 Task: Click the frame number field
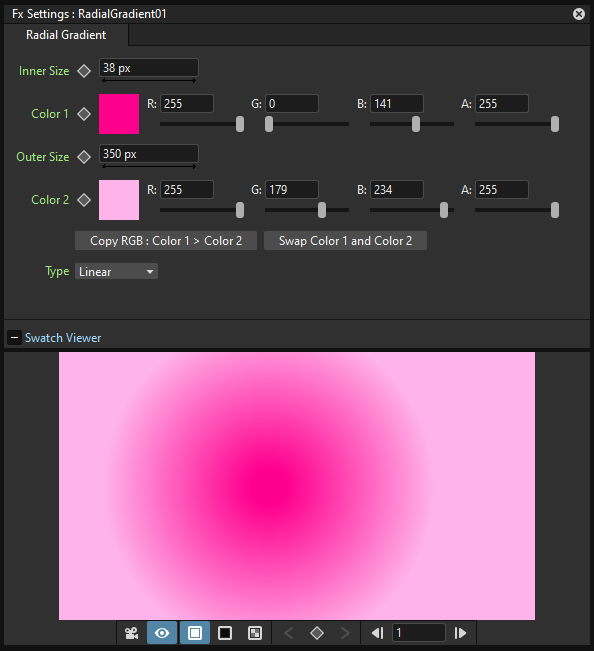(419, 633)
